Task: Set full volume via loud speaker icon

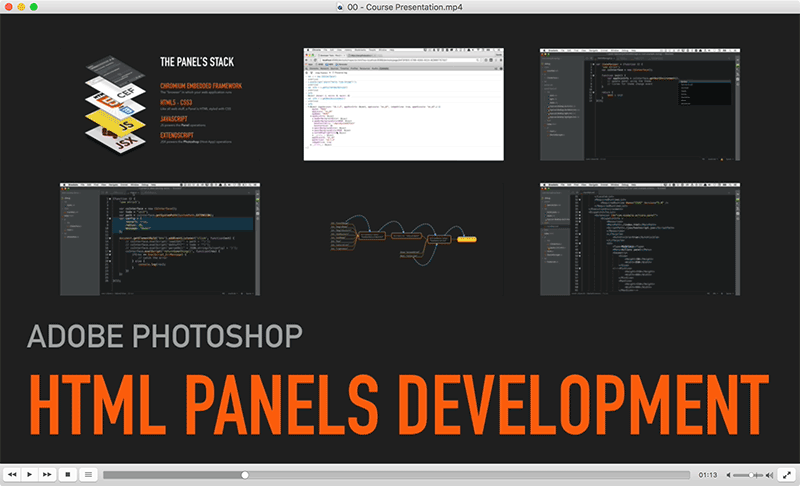Action: pyautogui.click(x=769, y=475)
